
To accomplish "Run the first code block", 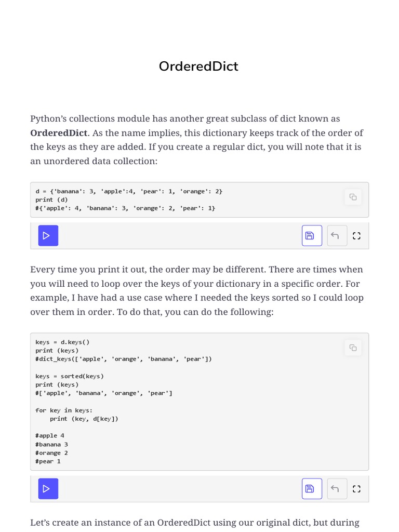I will pos(48,235).
